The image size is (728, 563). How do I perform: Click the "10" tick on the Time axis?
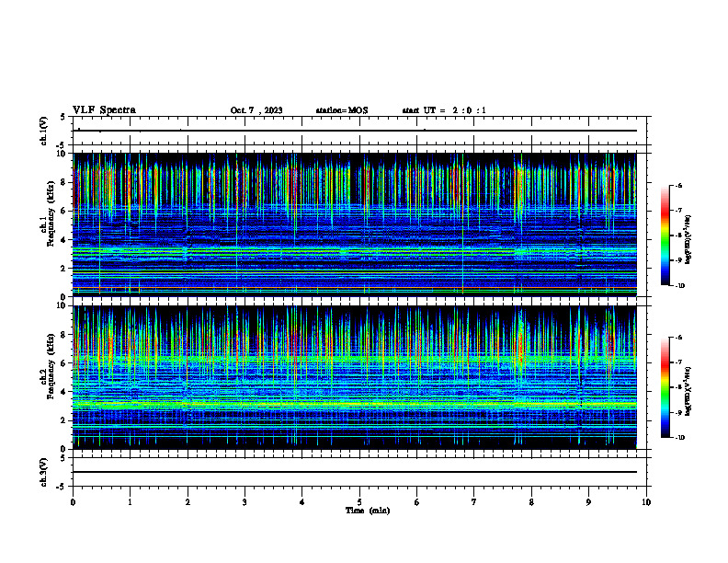tap(646, 502)
